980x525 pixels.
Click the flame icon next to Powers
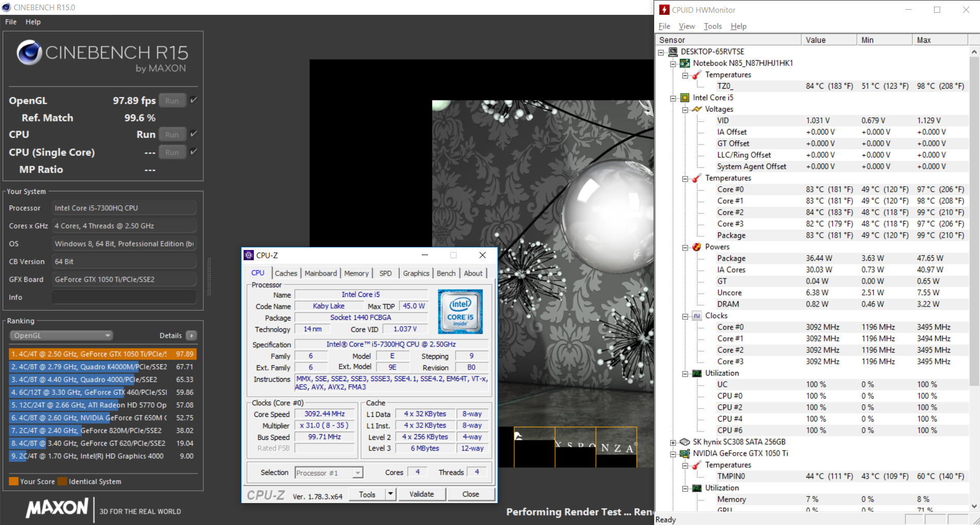tap(697, 247)
